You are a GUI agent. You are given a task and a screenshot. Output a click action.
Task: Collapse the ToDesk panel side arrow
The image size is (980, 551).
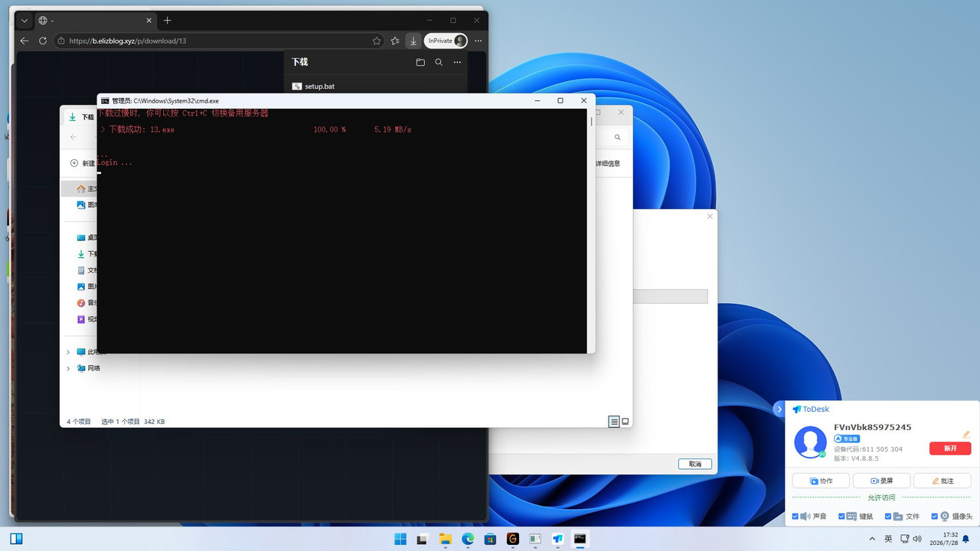779,409
